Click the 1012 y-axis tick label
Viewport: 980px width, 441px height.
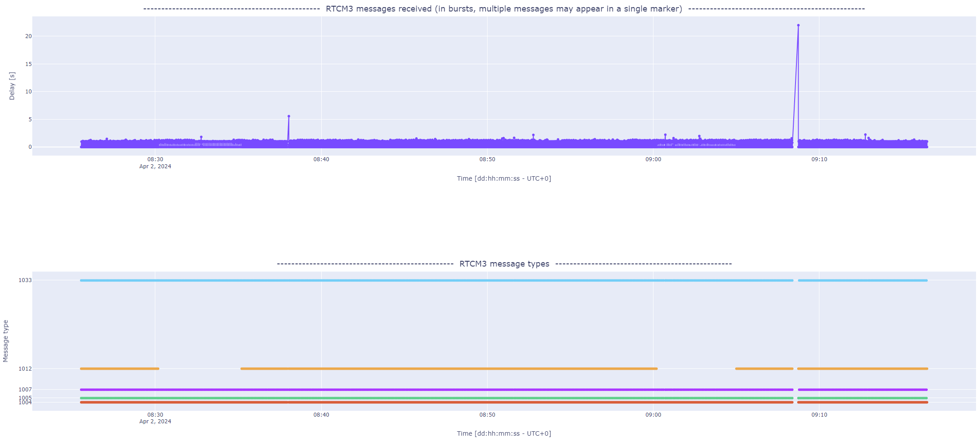(x=25, y=368)
